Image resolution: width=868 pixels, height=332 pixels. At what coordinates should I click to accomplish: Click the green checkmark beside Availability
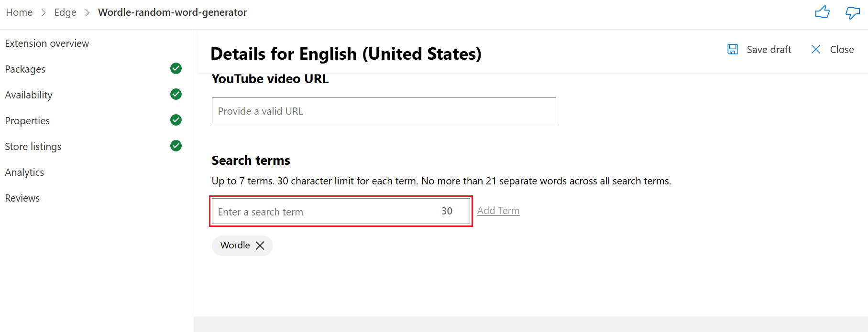click(x=176, y=94)
